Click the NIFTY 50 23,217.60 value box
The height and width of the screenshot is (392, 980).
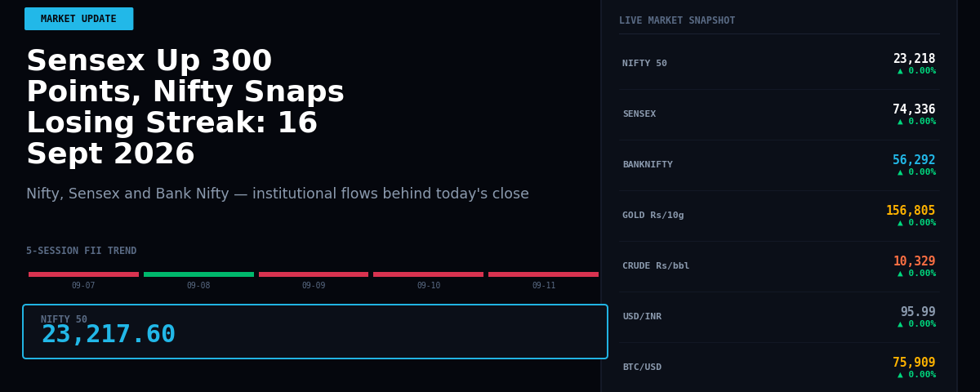coord(315,332)
